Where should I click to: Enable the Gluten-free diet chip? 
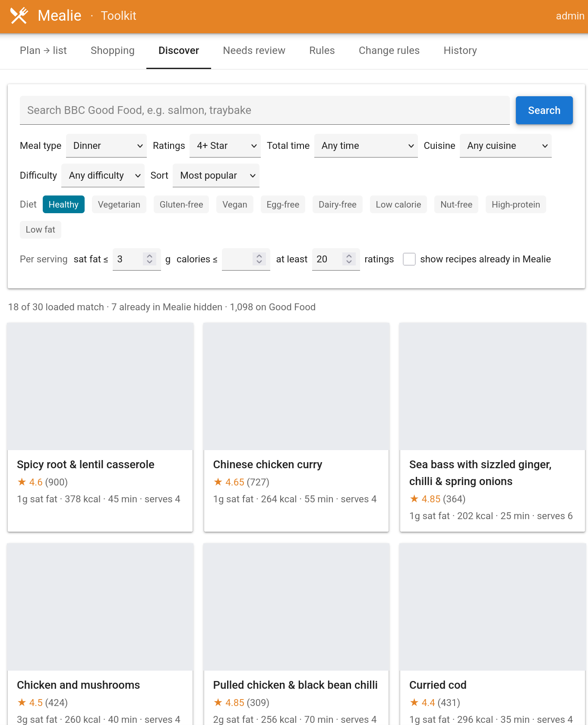pos(181,205)
